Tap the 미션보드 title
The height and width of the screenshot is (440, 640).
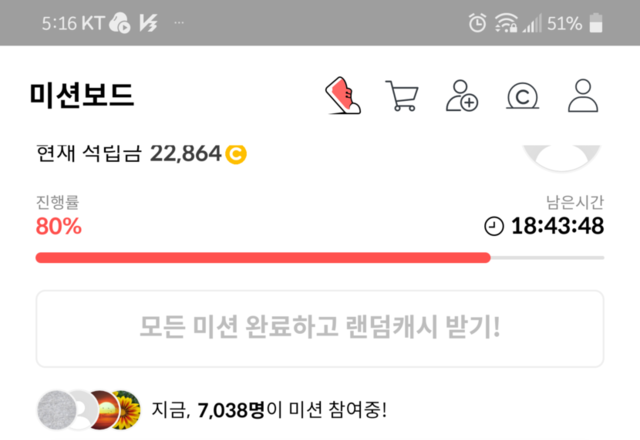click(x=82, y=95)
